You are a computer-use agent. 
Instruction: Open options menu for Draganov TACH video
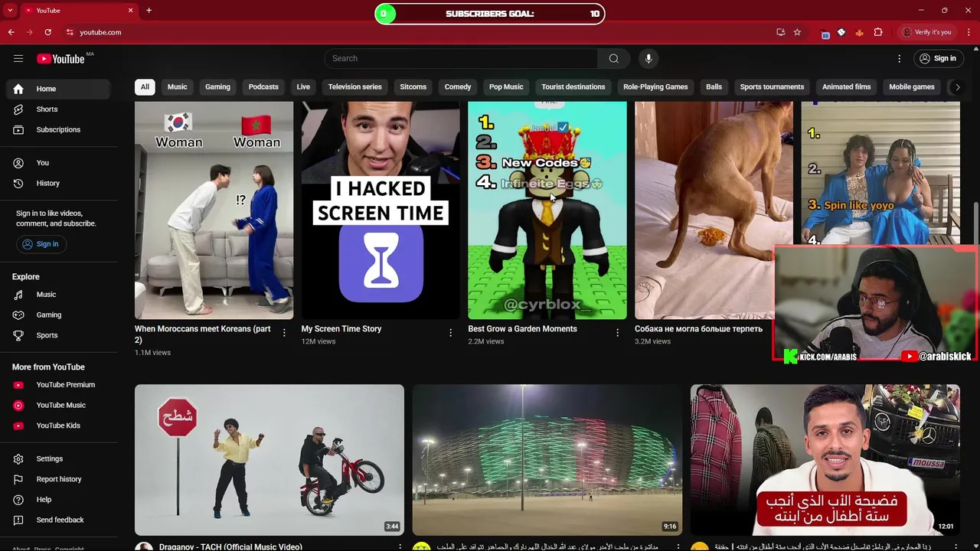pos(400,546)
